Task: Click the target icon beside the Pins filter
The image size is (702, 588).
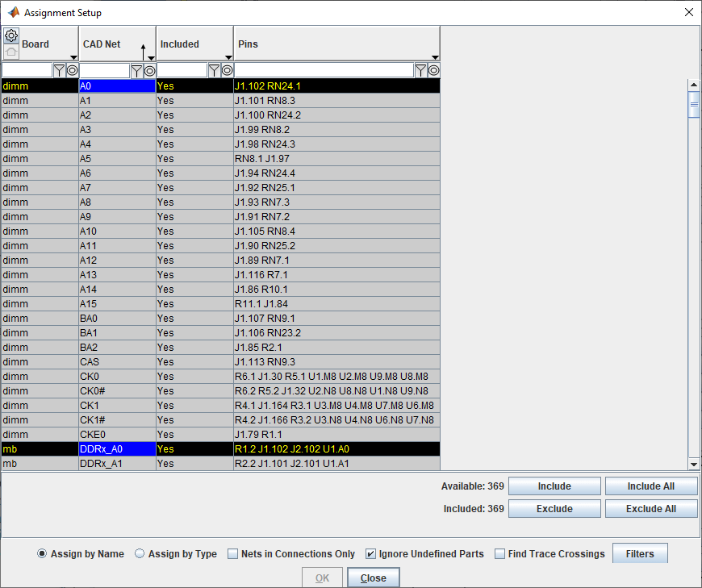Action: tap(433, 70)
